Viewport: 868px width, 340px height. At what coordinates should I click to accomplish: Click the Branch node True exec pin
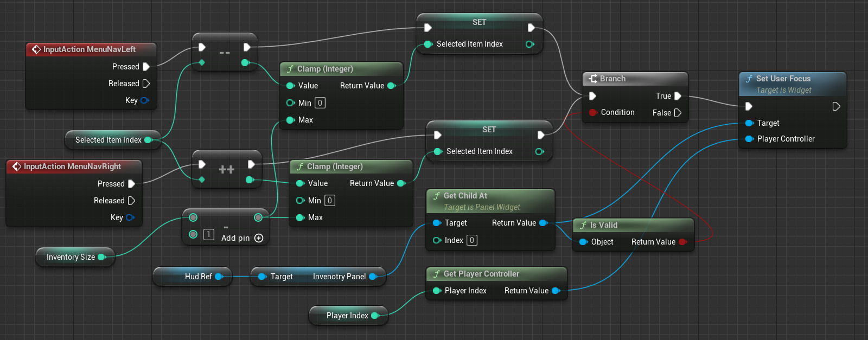(x=678, y=96)
